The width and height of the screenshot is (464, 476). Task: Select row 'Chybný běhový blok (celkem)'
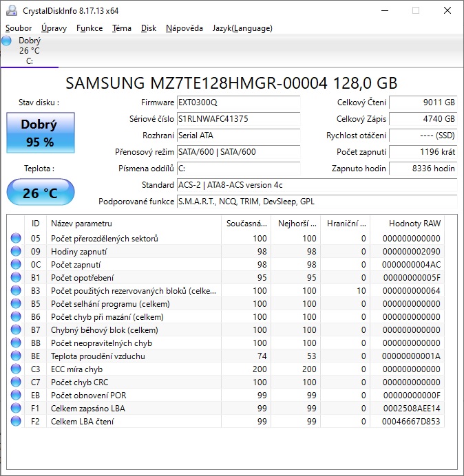pyautogui.click(x=226, y=329)
